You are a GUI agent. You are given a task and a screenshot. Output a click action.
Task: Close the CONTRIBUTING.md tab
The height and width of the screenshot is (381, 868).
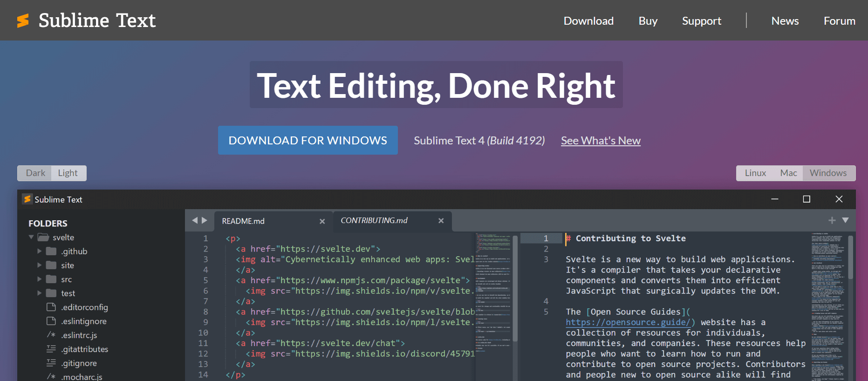click(441, 221)
